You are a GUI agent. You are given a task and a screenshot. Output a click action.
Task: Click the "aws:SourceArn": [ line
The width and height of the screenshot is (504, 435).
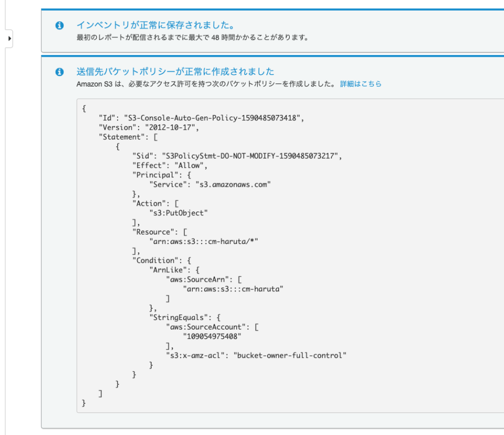coord(204,280)
